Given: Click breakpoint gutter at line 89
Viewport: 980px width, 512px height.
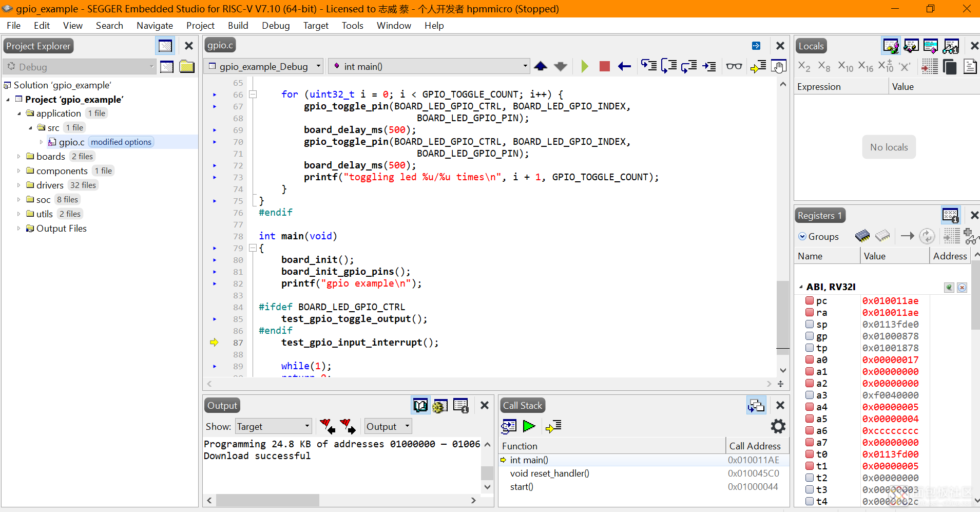Looking at the screenshot, I should (x=215, y=366).
